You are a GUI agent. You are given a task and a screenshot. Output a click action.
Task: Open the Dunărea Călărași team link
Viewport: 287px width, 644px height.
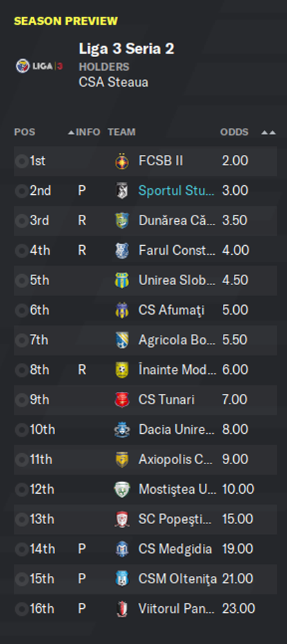(177, 220)
